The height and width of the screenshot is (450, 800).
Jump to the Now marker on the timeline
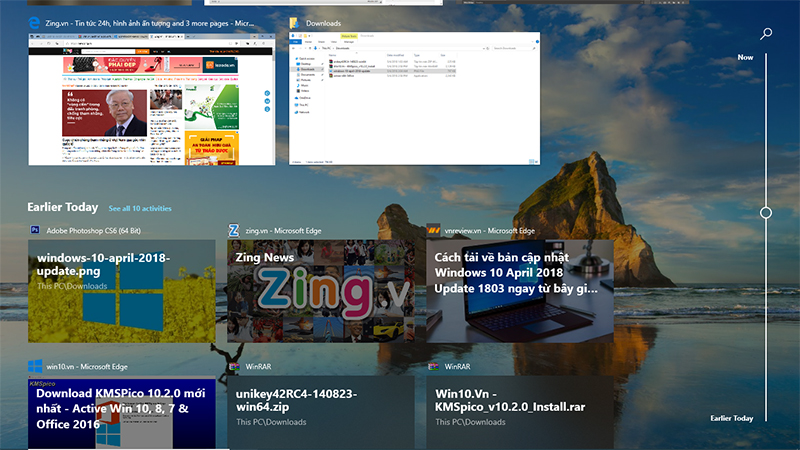pos(745,58)
